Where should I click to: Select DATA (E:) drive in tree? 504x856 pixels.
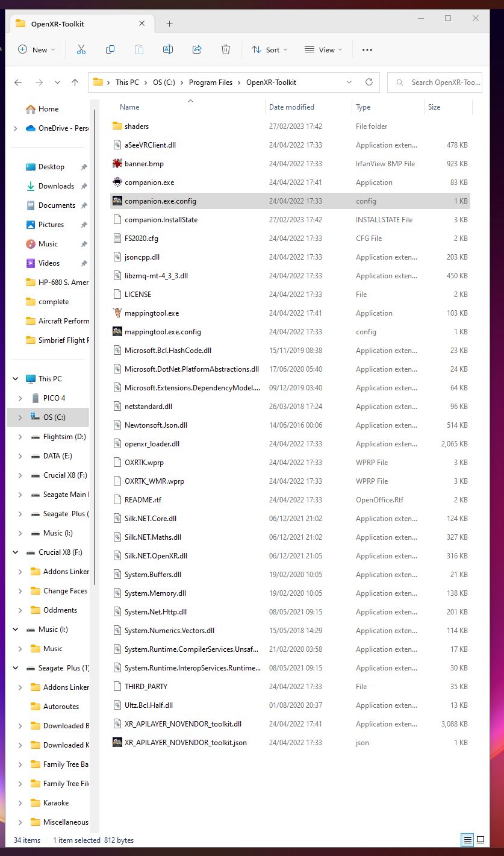57,456
